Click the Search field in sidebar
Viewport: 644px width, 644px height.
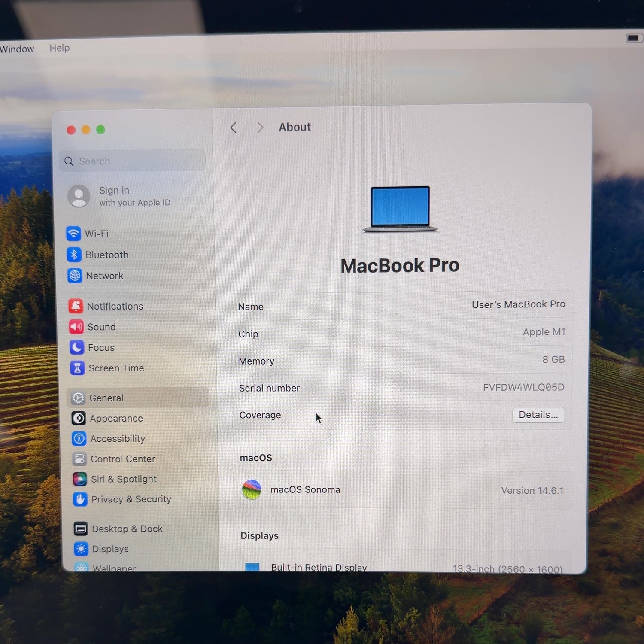[132, 161]
